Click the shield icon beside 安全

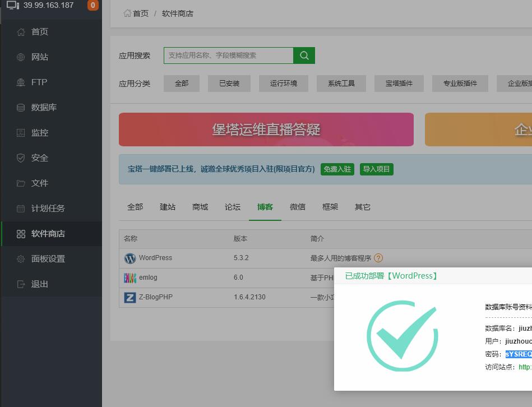[x=21, y=158]
